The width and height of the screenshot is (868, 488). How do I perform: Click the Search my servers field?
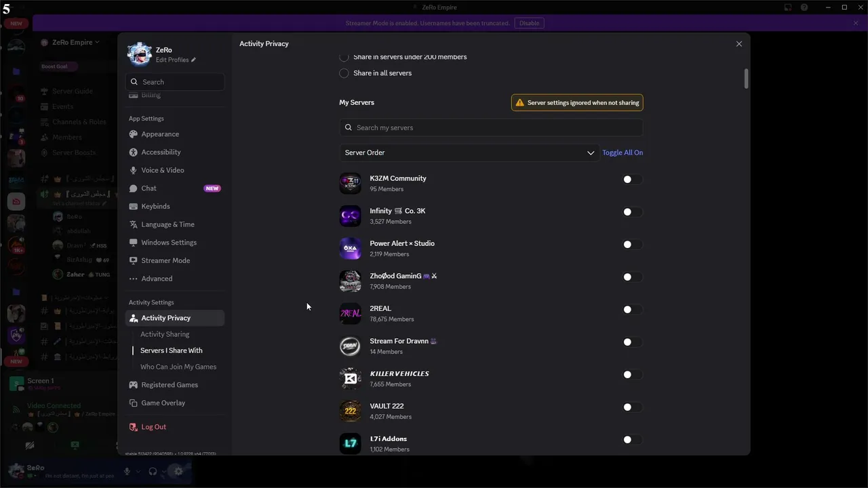(491, 127)
